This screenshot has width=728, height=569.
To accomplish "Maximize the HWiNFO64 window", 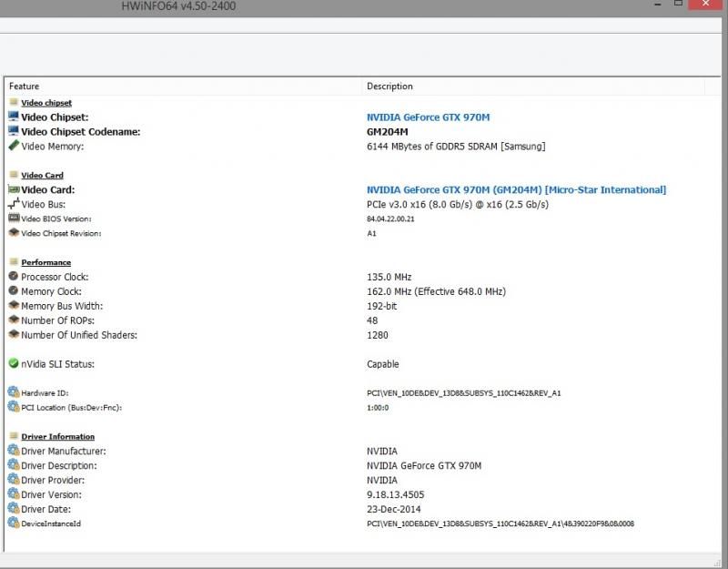I will [678, 4].
